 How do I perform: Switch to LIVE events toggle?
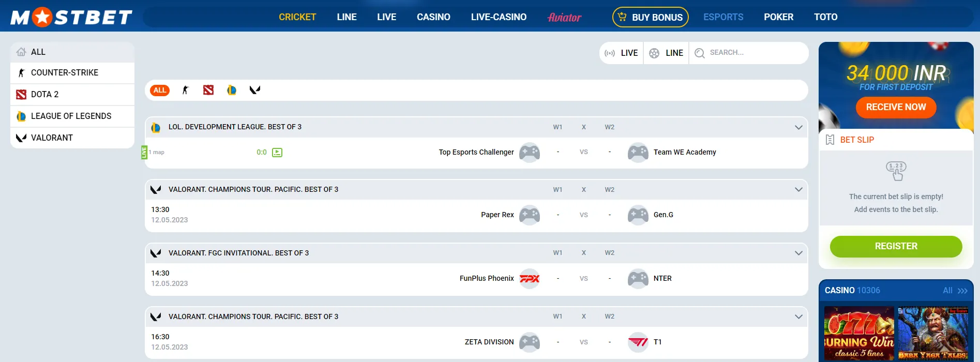point(622,53)
